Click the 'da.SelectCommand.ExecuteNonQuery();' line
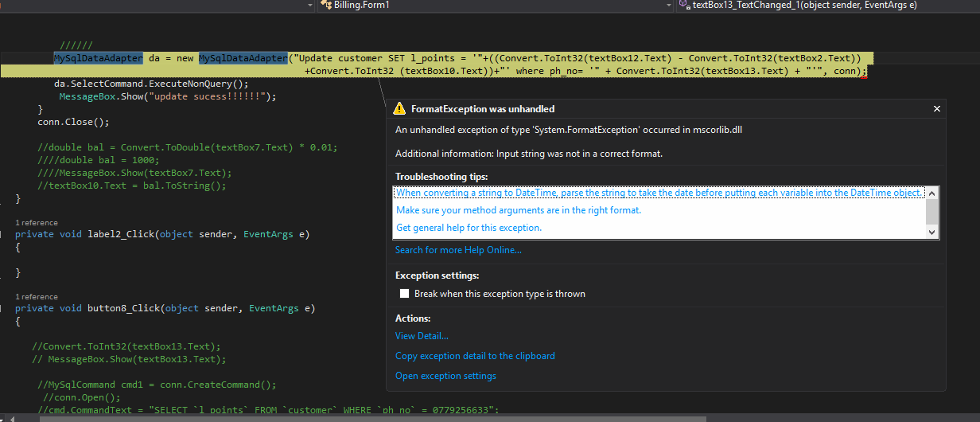980x422 pixels. coord(151,84)
